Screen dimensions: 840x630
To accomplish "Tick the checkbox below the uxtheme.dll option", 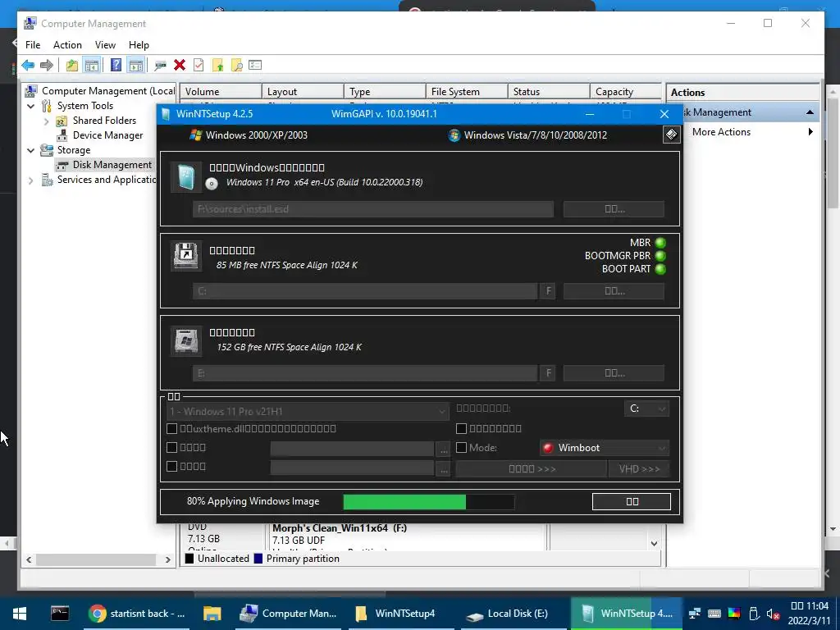I will pyautogui.click(x=172, y=447).
